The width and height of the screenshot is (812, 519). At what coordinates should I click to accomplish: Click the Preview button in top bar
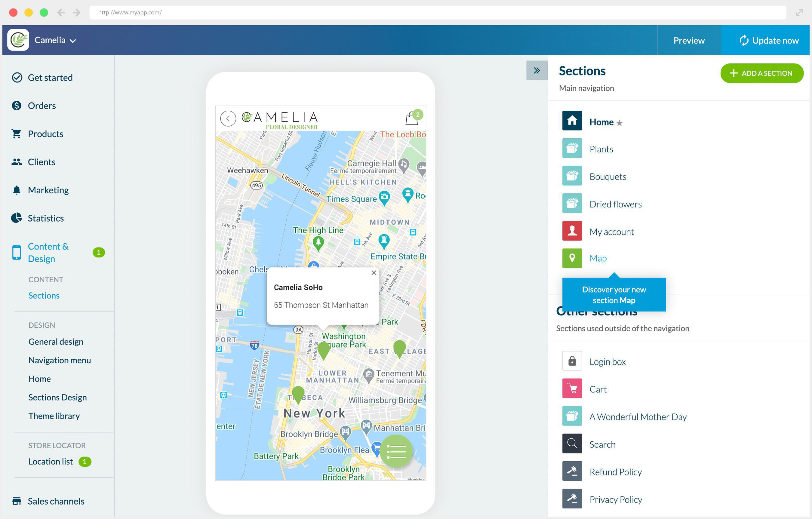pyautogui.click(x=689, y=41)
